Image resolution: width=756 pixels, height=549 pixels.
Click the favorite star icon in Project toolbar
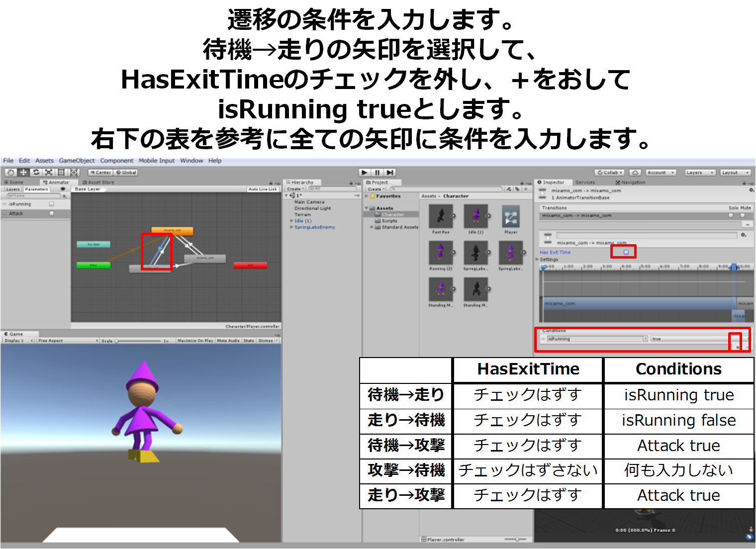click(526, 189)
